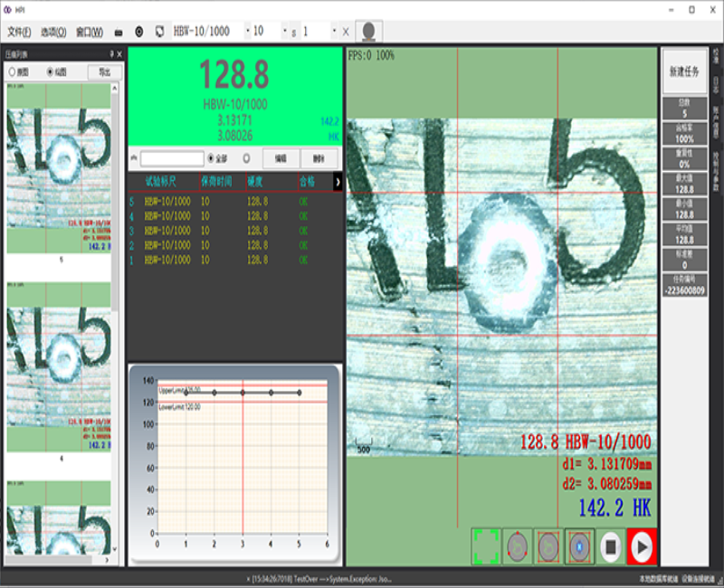Select the 原图 radio button
724x588 pixels.
click(x=19, y=72)
